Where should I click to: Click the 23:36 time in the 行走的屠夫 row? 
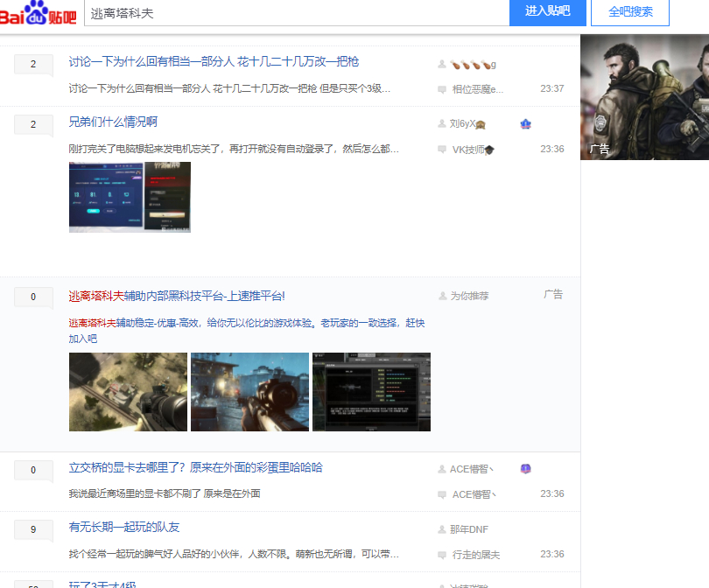552,554
